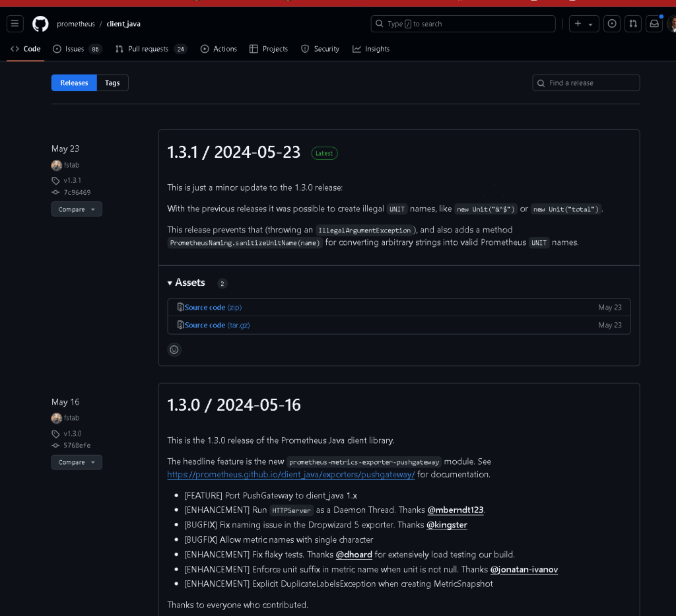Image resolution: width=676 pixels, height=616 pixels.
Task: Open the notifications inbox icon
Action: [654, 24]
